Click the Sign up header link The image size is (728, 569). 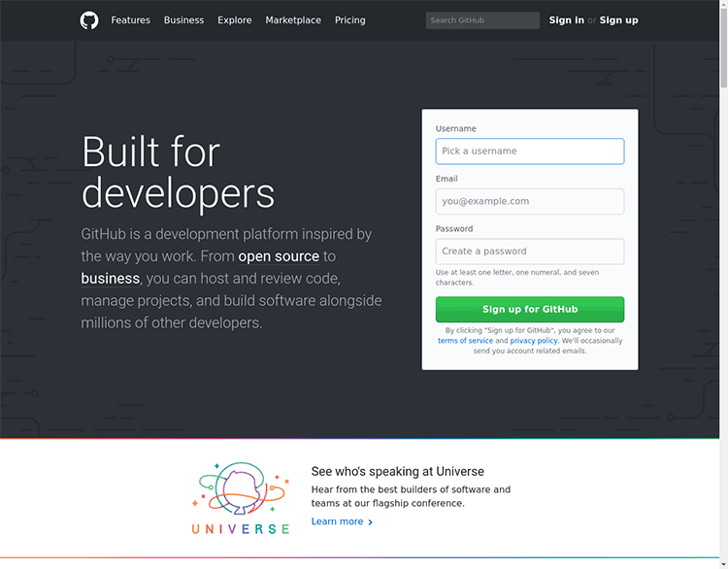tap(618, 20)
